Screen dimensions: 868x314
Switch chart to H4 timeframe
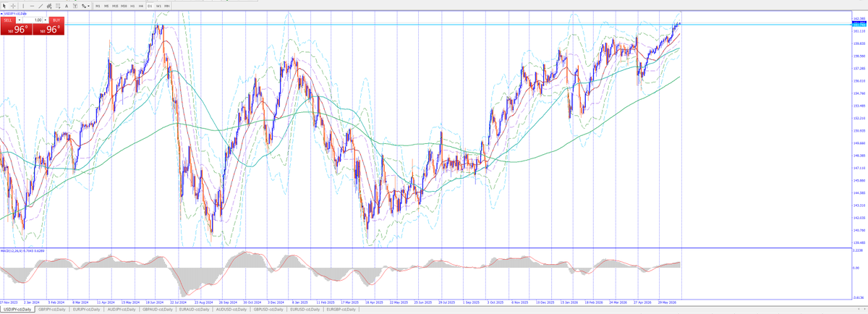tap(141, 6)
